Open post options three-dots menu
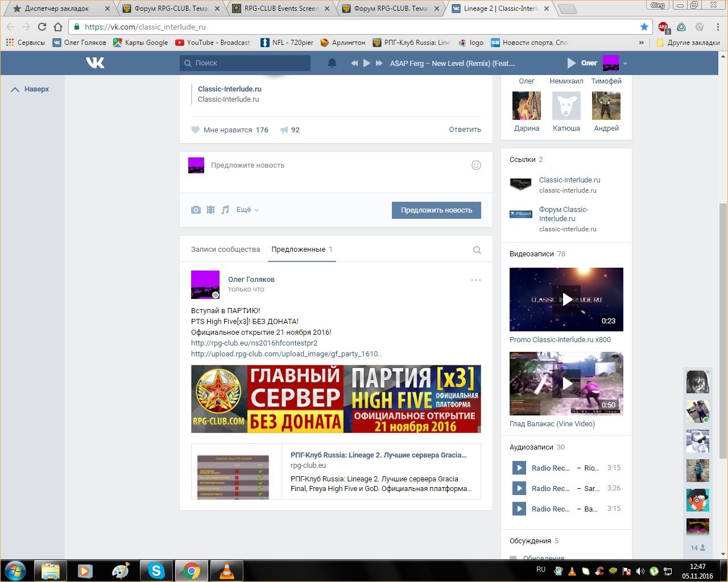The image size is (728, 582). tap(476, 280)
